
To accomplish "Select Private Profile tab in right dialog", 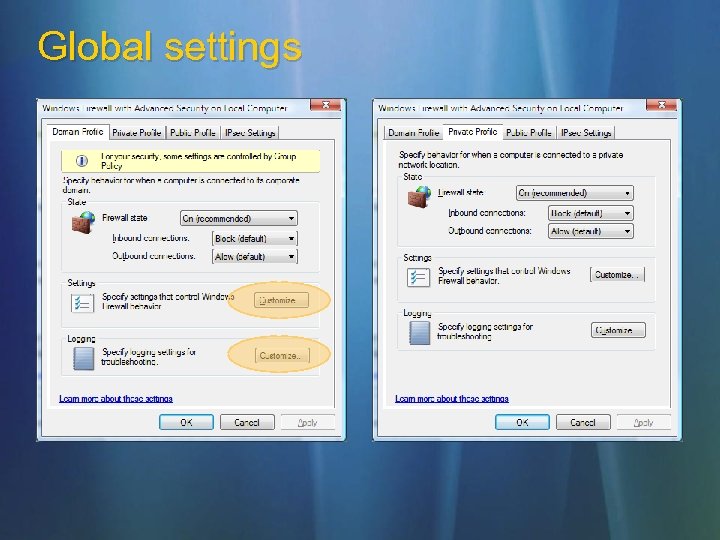I will coord(472,132).
